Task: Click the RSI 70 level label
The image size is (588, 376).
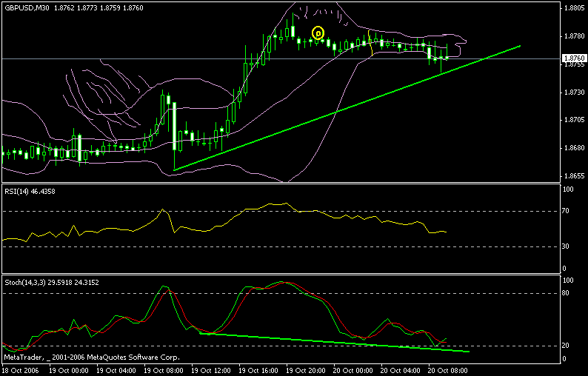Action: click(x=566, y=211)
